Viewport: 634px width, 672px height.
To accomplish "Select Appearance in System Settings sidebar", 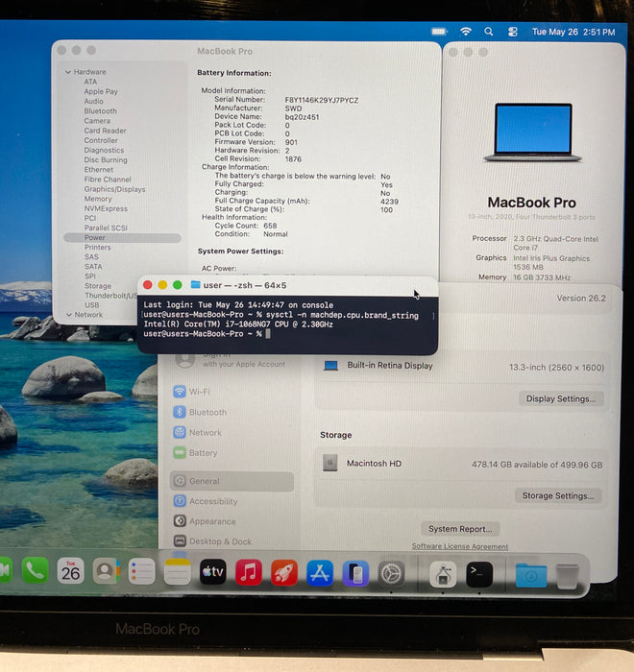I will tap(232, 521).
